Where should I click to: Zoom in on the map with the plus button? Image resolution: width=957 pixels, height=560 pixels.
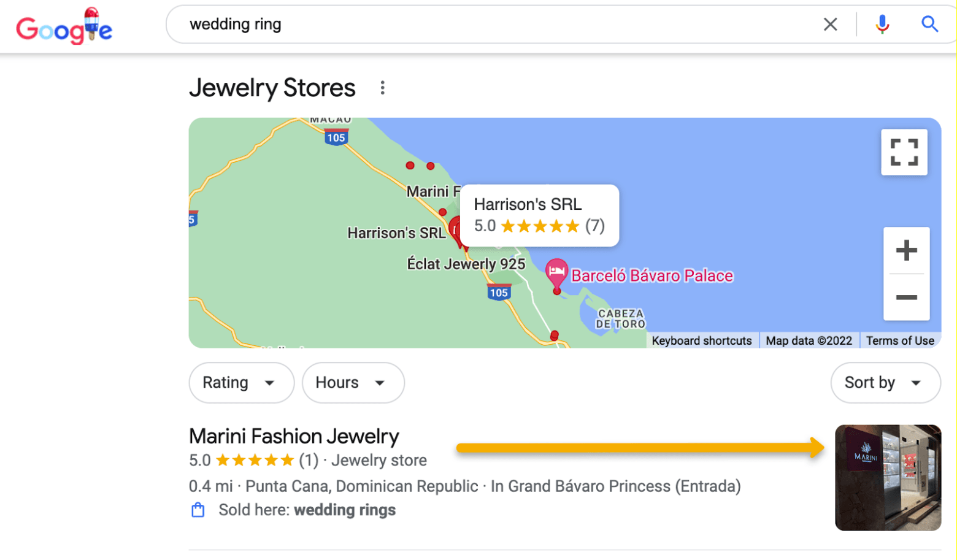pyautogui.click(x=906, y=250)
